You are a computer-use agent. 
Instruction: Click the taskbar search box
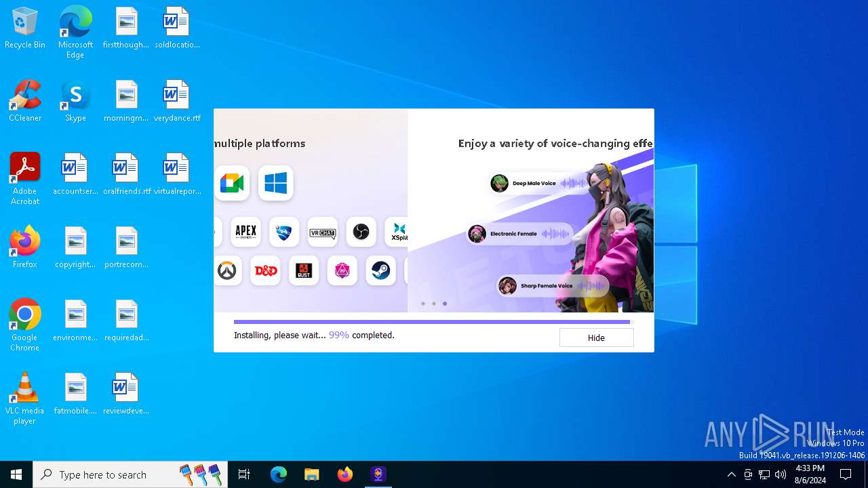click(x=130, y=474)
